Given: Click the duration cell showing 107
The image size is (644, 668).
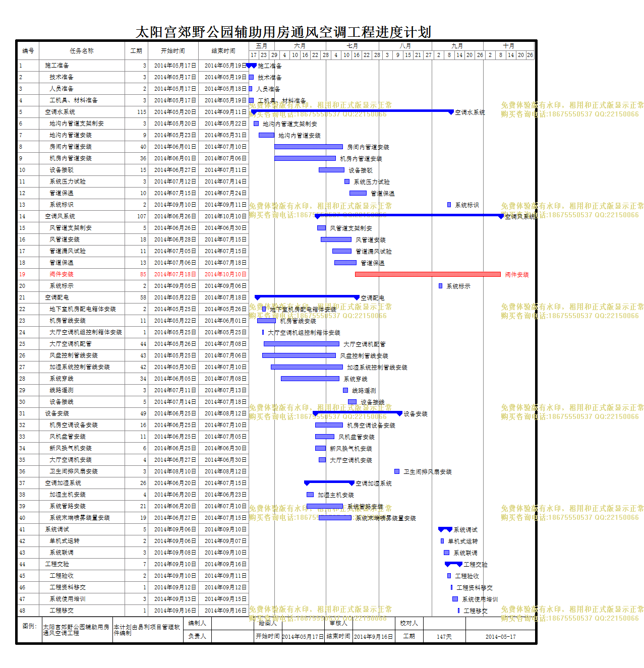Looking at the screenshot, I should [142, 216].
